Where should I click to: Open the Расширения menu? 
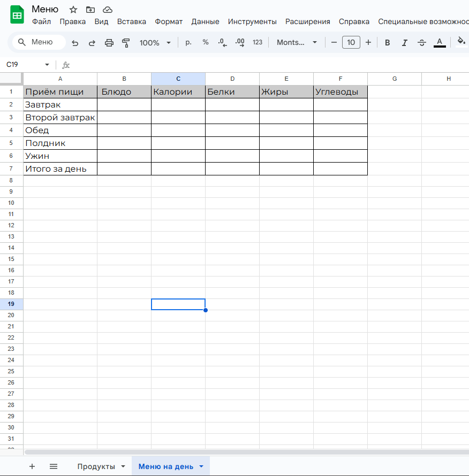tap(308, 21)
